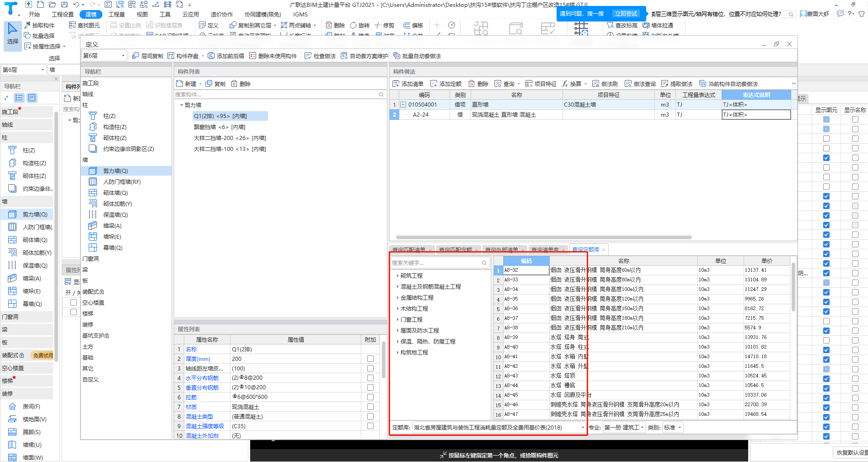Choose the 批量选择 tool
Screen dimensions: 868x462
(x=39, y=36)
